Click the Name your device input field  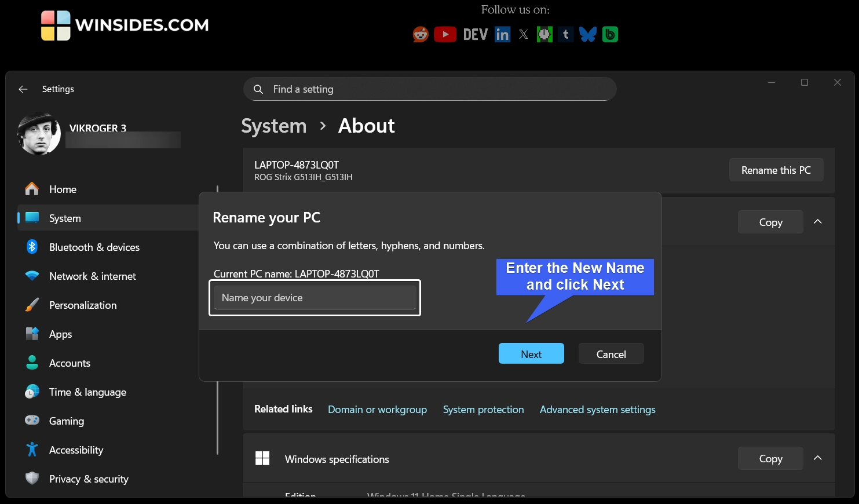[315, 297]
